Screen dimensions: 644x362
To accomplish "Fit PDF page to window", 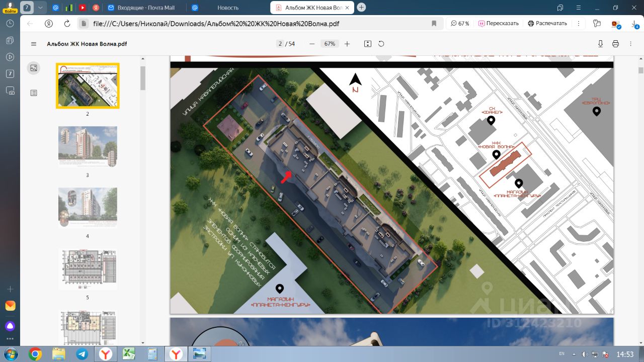I will click(368, 44).
